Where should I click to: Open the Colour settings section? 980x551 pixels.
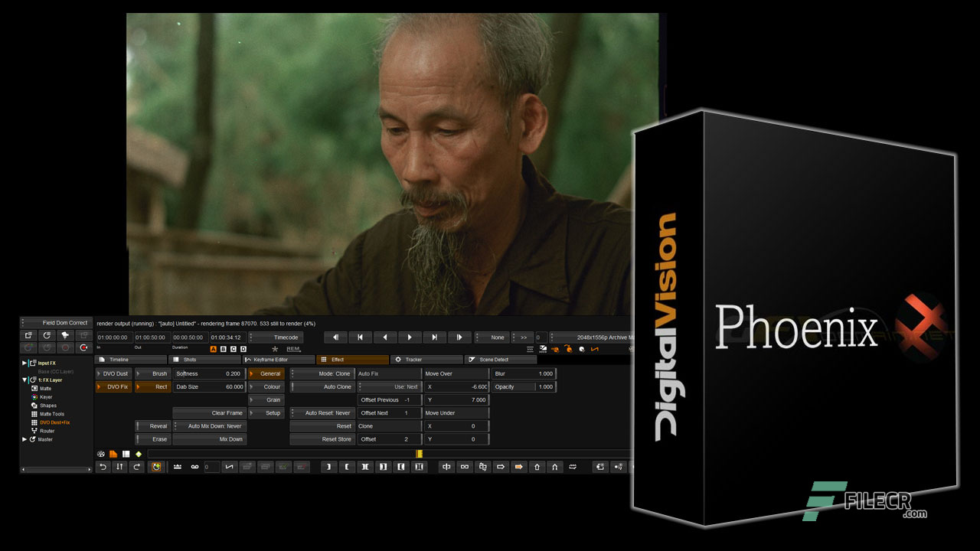tap(266, 387)
